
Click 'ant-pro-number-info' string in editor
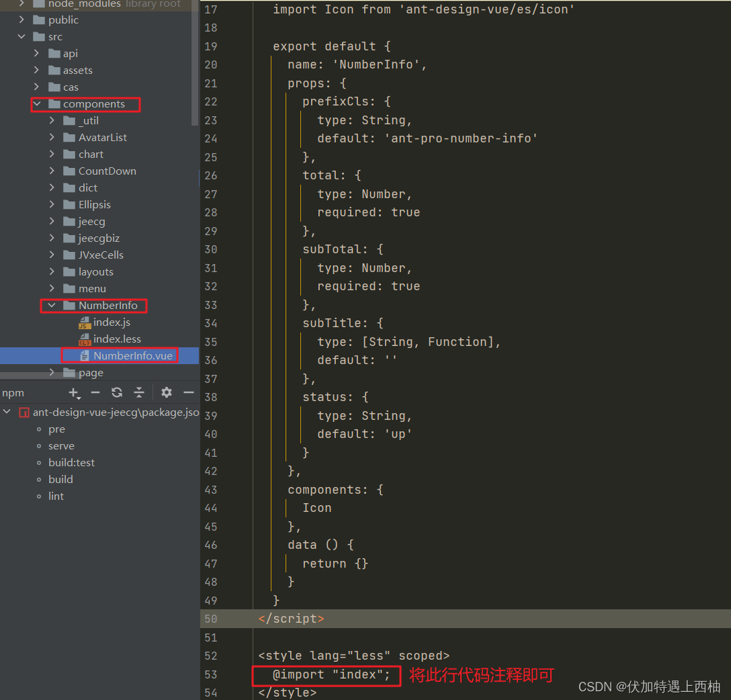pyautogui.click(x=461, y=138)
